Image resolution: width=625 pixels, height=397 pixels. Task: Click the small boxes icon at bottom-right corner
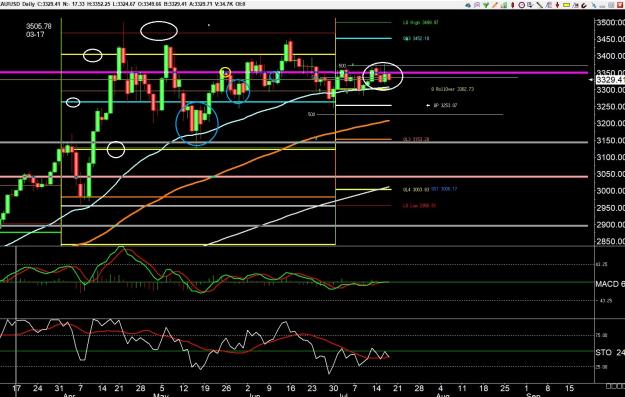[615, 386]
